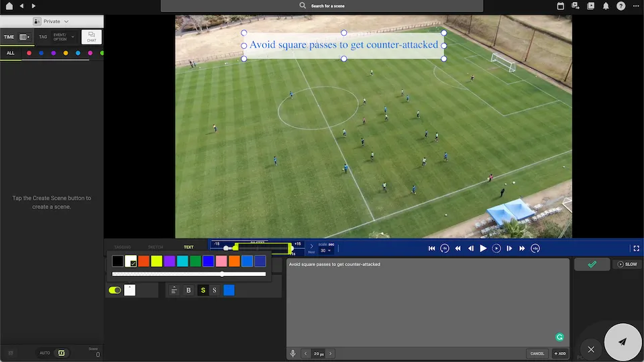The image size is (644, 362).
Task: Select the ALL filter tab
Action: 10,53
